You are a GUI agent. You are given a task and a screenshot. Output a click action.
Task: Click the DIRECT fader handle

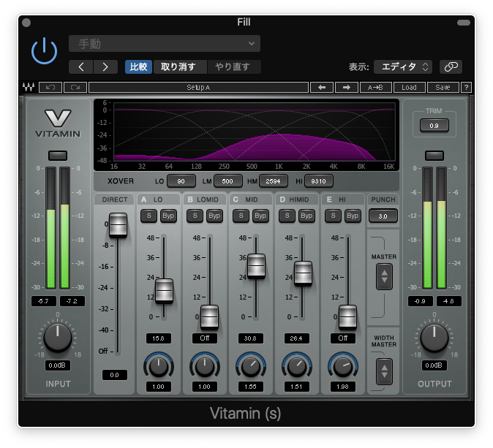coord(118,225)
